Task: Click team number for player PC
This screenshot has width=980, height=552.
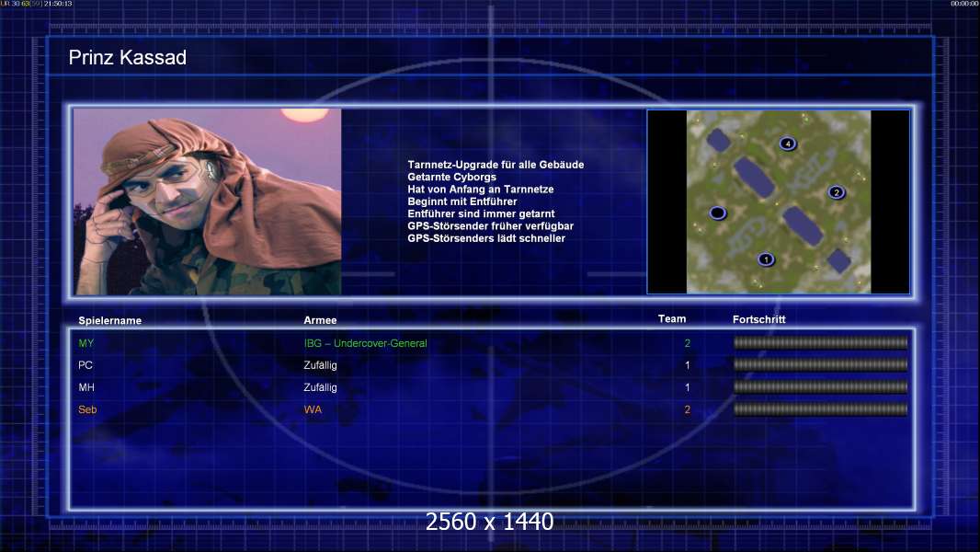Action: tap(688, 365)
